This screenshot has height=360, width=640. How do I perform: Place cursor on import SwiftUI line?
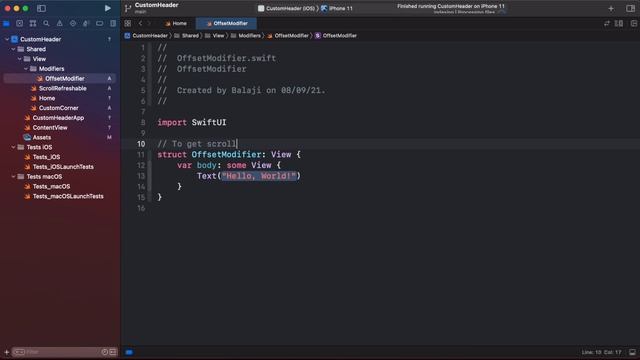click(192, 122)
